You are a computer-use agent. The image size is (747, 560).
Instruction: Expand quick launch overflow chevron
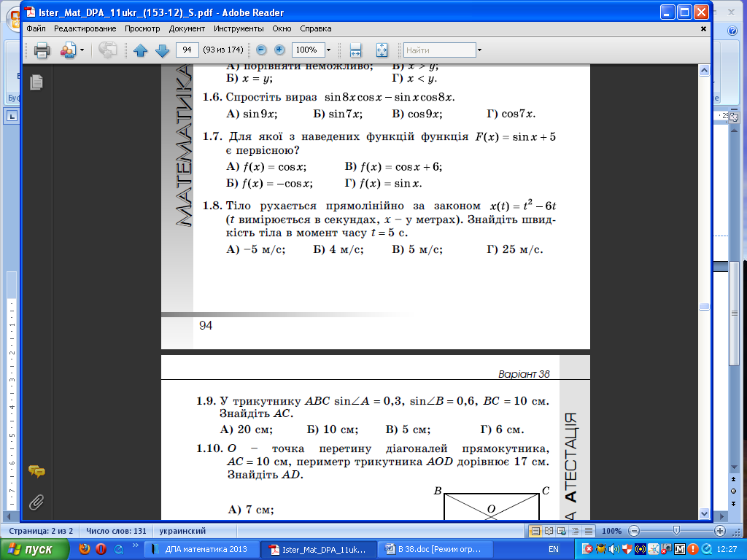coord(135,545)
